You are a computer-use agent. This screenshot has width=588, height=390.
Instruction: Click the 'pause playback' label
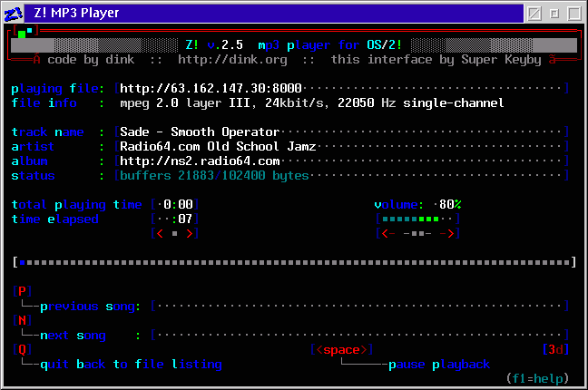[439, 364]
